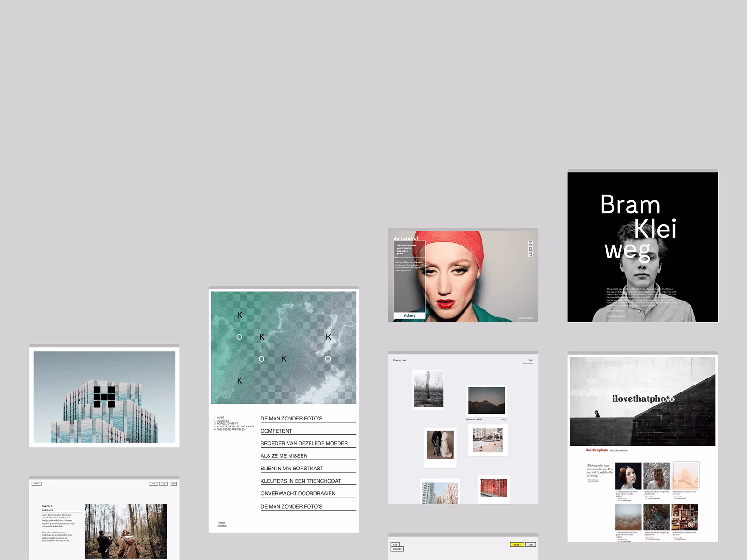
Task: Open Shop on the Jakob & Johanna page
Action: click(x=154, y=484)
